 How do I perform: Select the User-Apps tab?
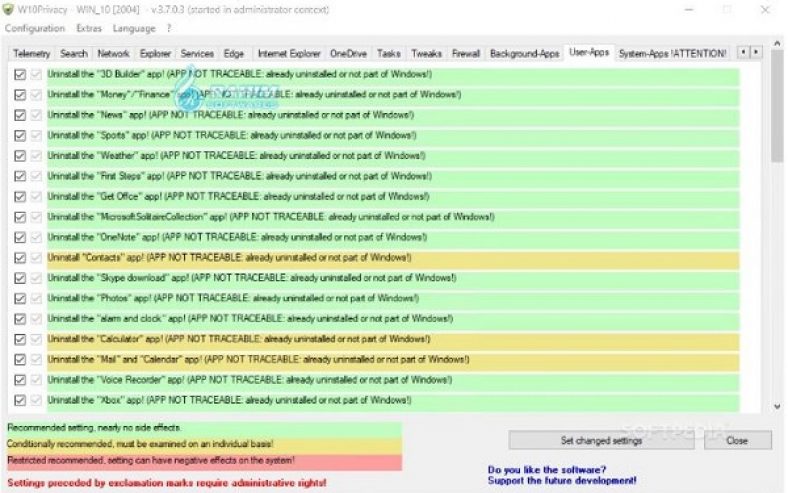tap(589, 52)
